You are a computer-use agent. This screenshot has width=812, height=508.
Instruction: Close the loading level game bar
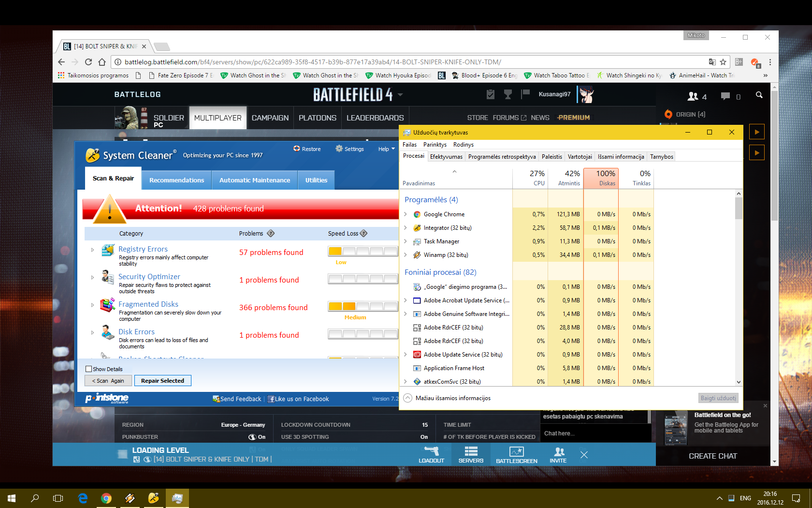coord(584,455)
